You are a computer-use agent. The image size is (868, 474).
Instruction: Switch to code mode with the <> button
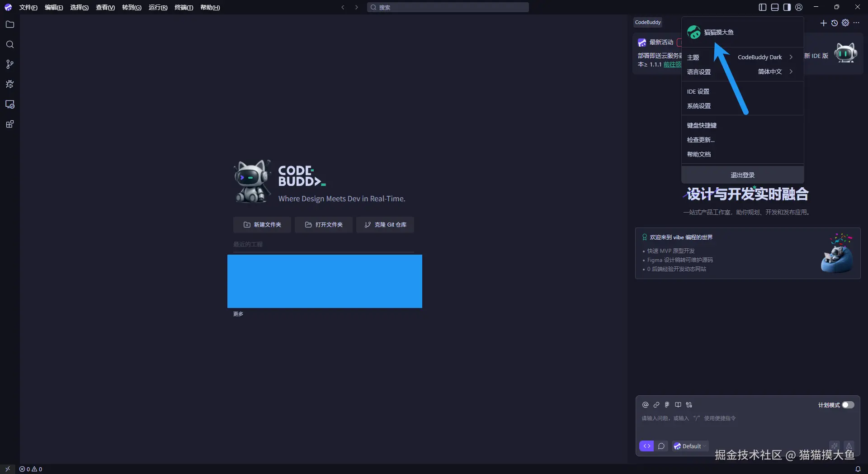(647, 446)
